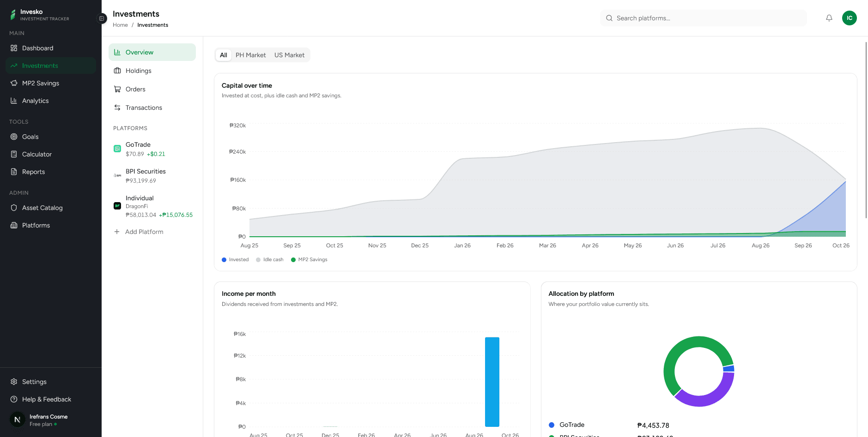The height and width of the screenshot is (437, 868).
Task: Click the MP2 Savings piggy bank icon
Action: pyautogui.click(x=14, y=83)
